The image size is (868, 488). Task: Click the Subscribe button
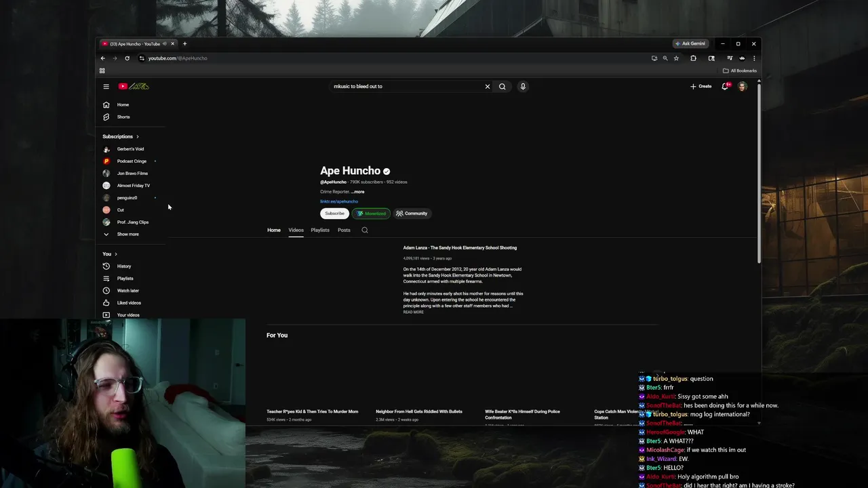click(334, 213)
